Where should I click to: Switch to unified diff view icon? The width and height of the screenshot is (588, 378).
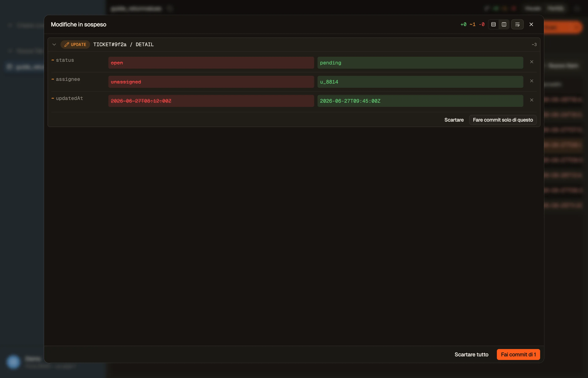tap(493, 24)
